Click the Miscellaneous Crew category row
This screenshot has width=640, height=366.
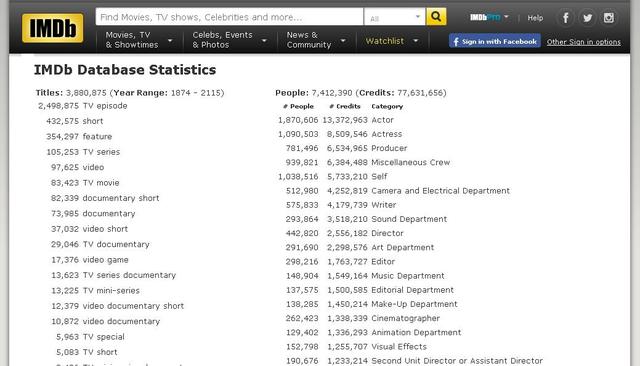tap(368, 162)
